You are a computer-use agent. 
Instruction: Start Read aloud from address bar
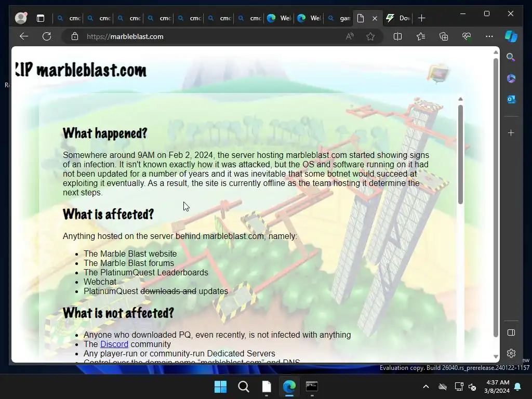click(x=350, y=36)
